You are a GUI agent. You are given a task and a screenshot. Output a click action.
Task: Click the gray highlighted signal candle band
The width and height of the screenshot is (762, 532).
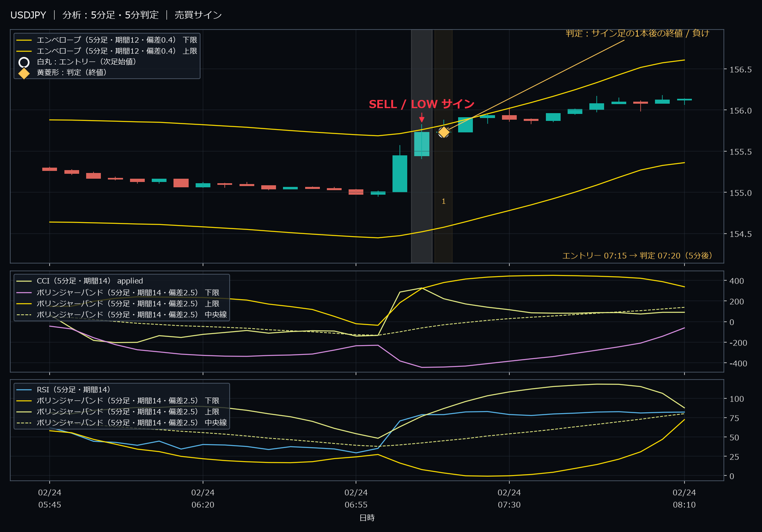[422, 146]
